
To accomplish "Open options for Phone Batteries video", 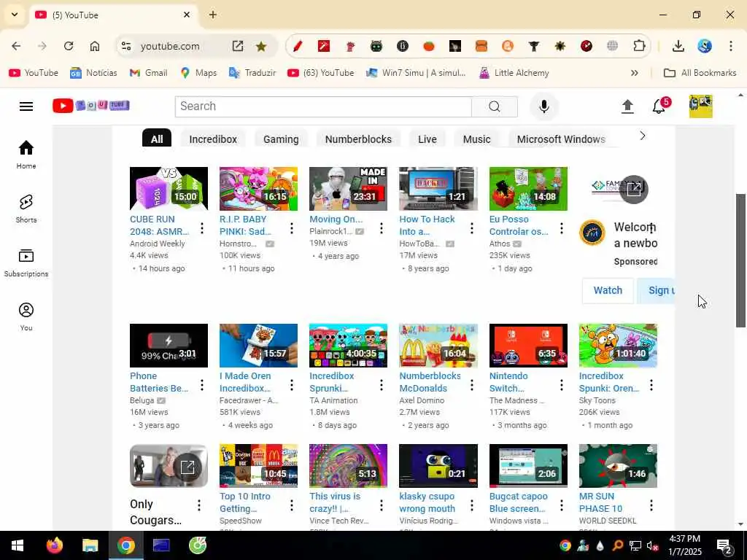I will pyautogui.click(x=202, y=385).
